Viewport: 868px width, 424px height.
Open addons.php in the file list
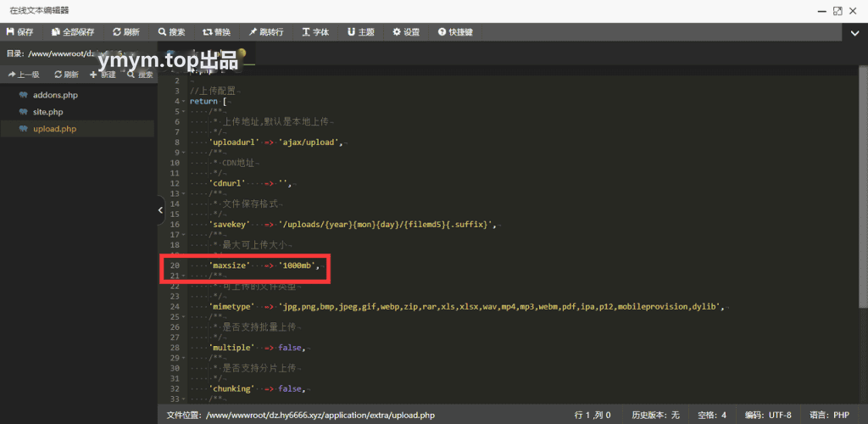[x=55, y=95]
